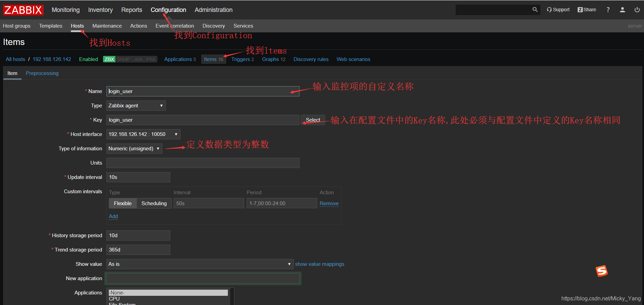The width and height of the screenshot is (644, 305).
Task: Go to Event correlation submenu
Action: tap(175, 26)
